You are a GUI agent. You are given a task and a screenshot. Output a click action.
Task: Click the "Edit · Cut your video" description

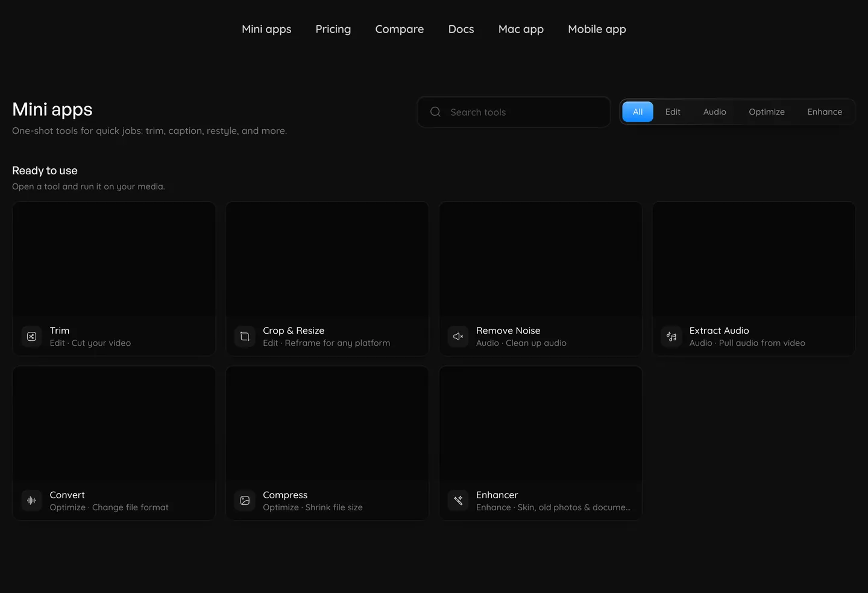tap(90, 343)
